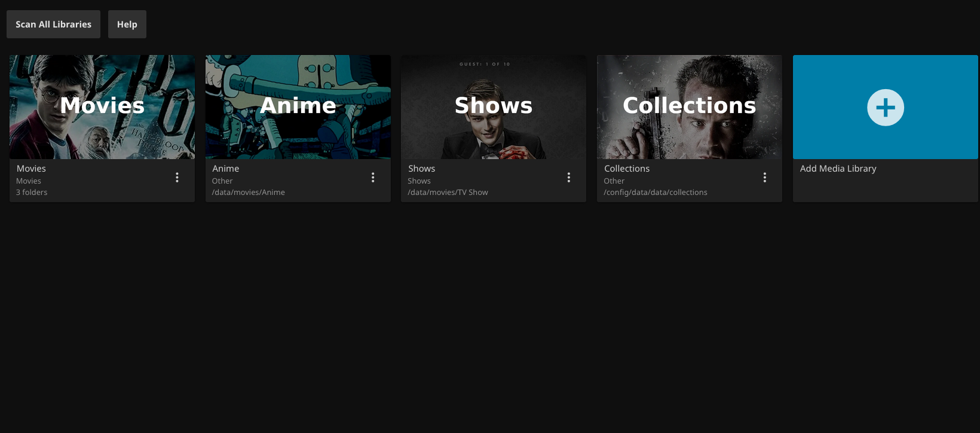The width and height of the screenshot is (980, 433).
Task: Click the Add Media Library label
Action: pos(838,169)
